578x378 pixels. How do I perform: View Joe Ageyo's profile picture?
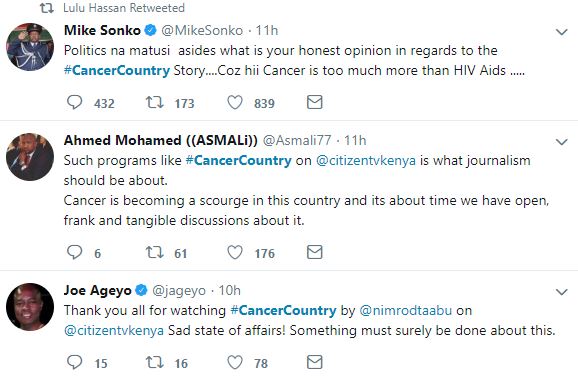tap(30, 307)
